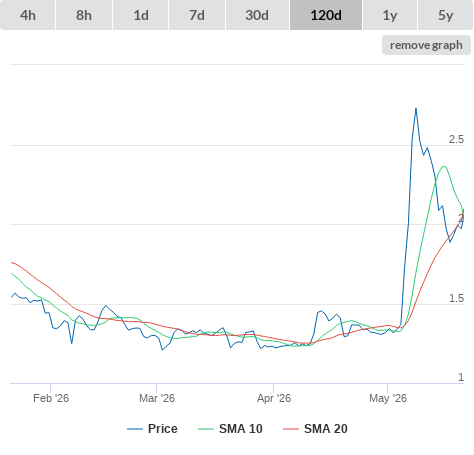Select the active 120d tab
The height and width of the screenshot is (455, 474).
326,15
